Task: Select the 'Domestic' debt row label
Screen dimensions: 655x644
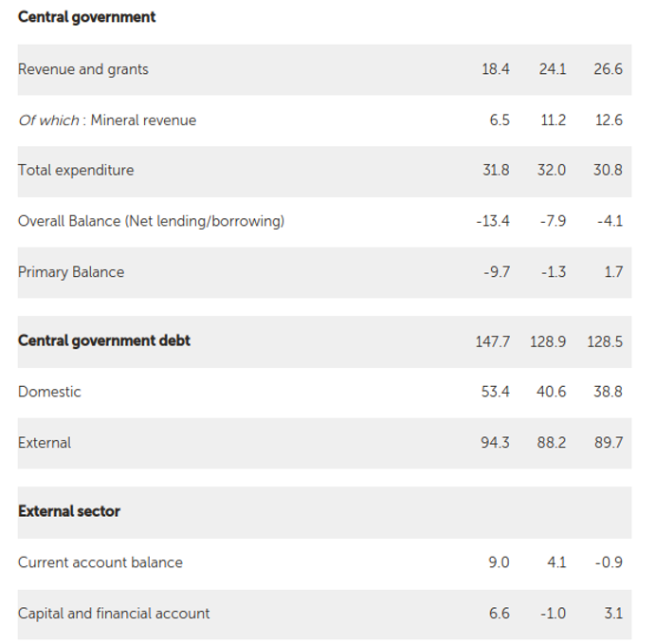Action: pyautogui.click(x=49, y=392)
